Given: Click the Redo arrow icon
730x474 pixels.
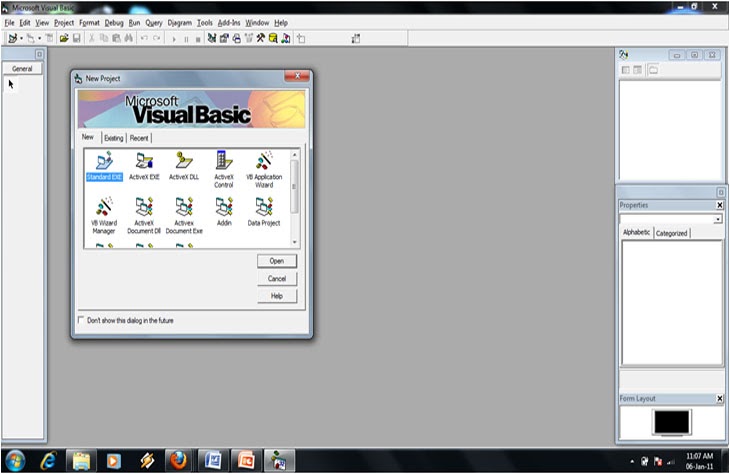Looking at the screenshot, I should (157, 39).
